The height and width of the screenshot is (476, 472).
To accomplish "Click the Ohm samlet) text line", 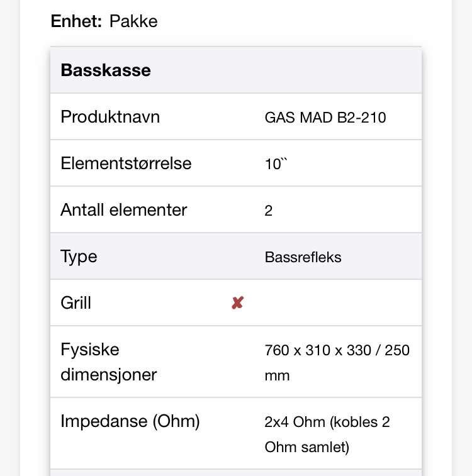I will click(306, 447).
